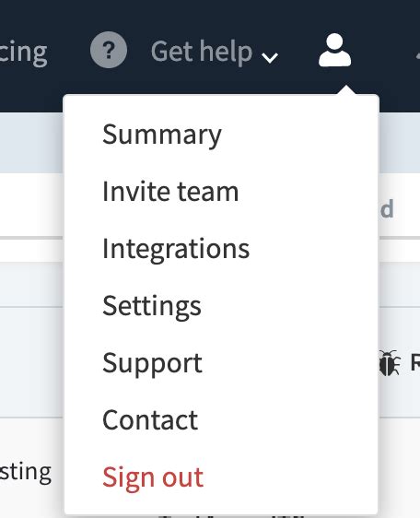Open Integrations from the user menu
The height and width of the screenshot is (518, 420).
(176, 250)
